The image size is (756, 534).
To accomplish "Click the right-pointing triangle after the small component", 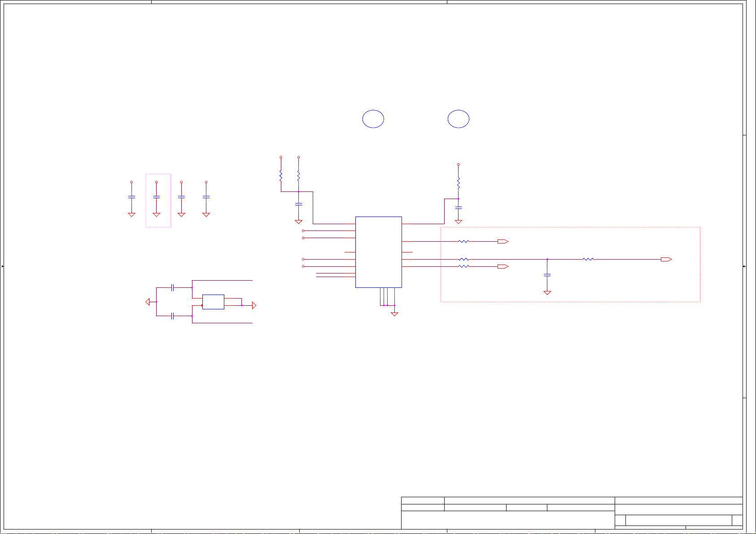I will pyautogui.click(x=254, y=305).
